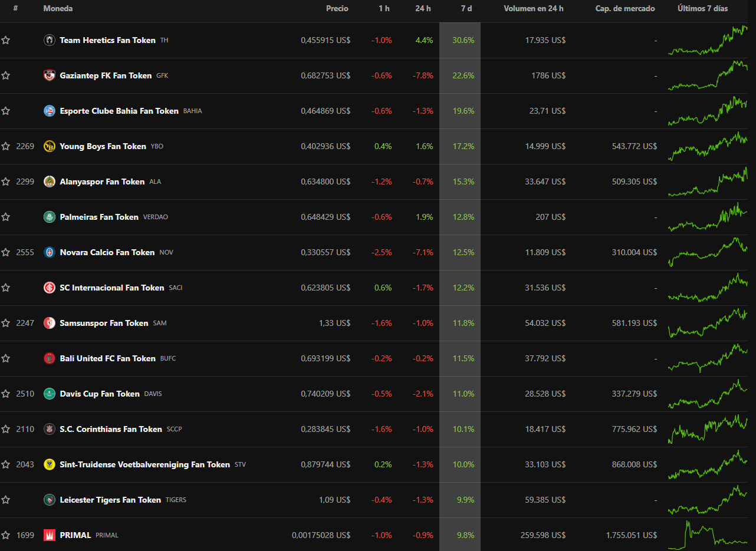The height and width of the screenshot is (551, 756).
Task: Sort by Volumen en 24 h header
Action: tap(534, 9)
